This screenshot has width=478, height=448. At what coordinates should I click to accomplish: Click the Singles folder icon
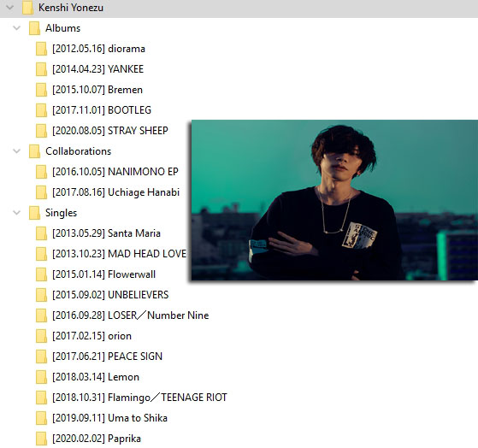[34, 213]
